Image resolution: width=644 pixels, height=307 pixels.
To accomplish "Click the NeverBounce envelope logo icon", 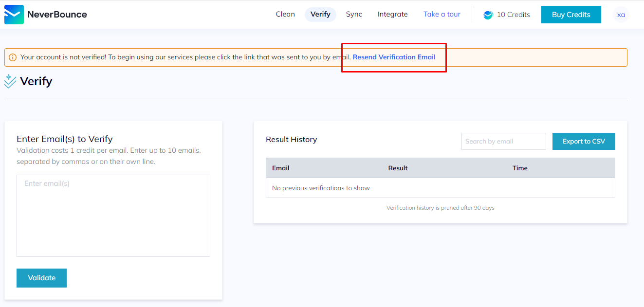I will [14, 15].
